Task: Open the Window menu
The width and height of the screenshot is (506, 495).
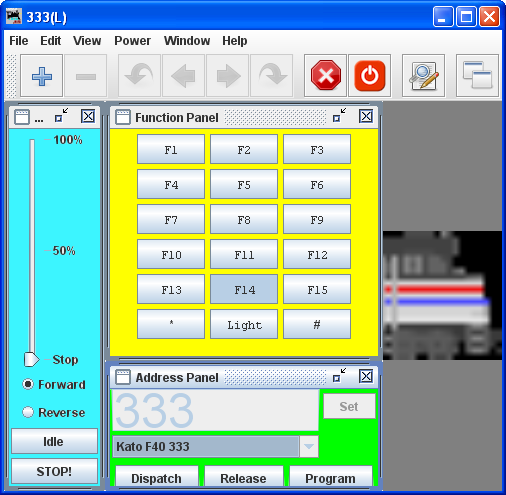Action: 187,41
